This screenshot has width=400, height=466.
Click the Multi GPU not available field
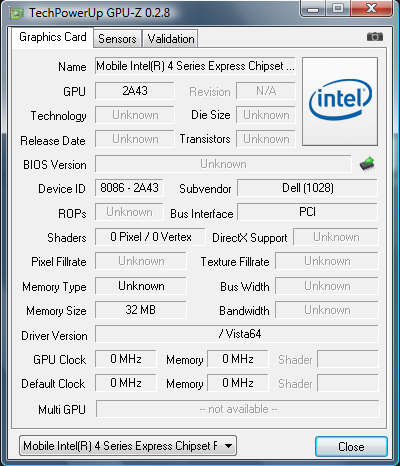[x=238, y=409]
